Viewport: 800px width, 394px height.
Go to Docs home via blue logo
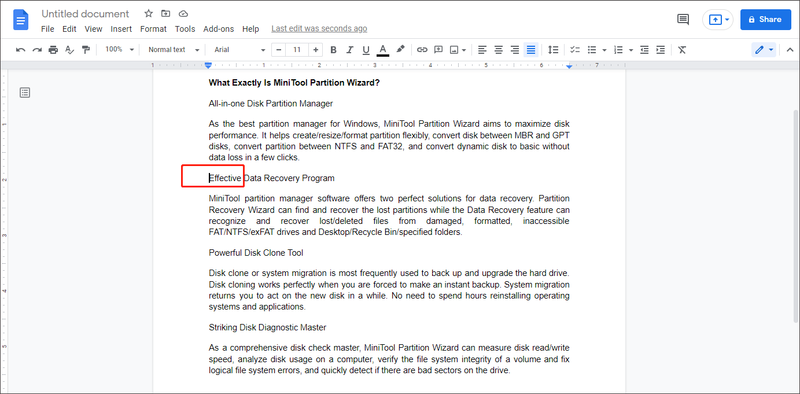[x=21, y=20]
